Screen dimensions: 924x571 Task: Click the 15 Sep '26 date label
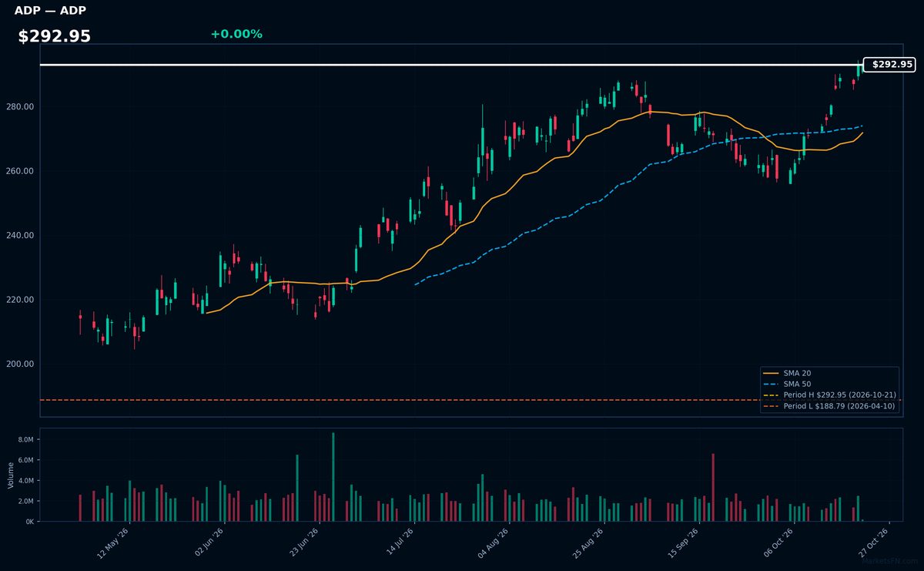[x=685, y=542]
